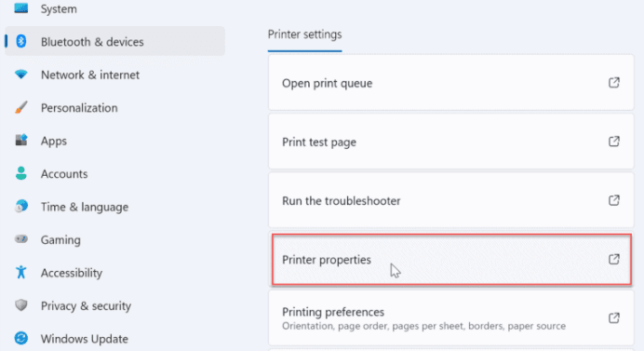644x351 pixels.
Task: Click external icon beside Run the troubleshooter
Action: tap(613, 200)
